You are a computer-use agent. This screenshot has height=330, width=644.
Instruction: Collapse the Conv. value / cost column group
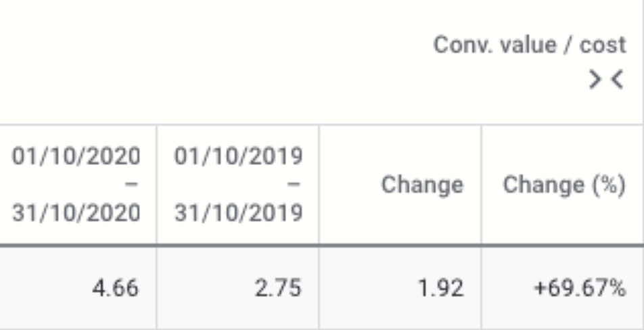click(x=607, y=79)
